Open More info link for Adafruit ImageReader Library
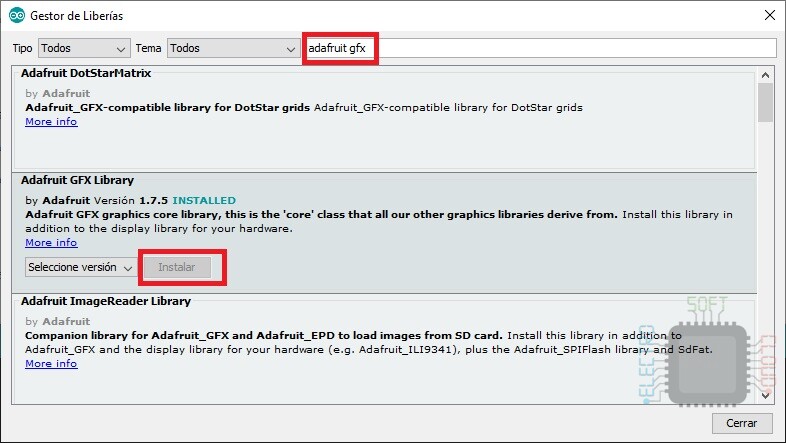Screen dimensions: 786x443 (x=51, y=364)
